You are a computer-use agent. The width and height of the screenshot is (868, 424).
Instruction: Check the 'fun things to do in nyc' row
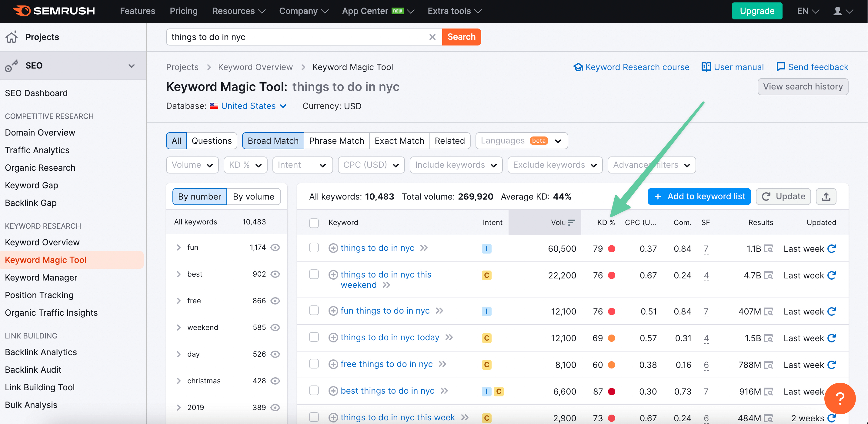(314, 310)
